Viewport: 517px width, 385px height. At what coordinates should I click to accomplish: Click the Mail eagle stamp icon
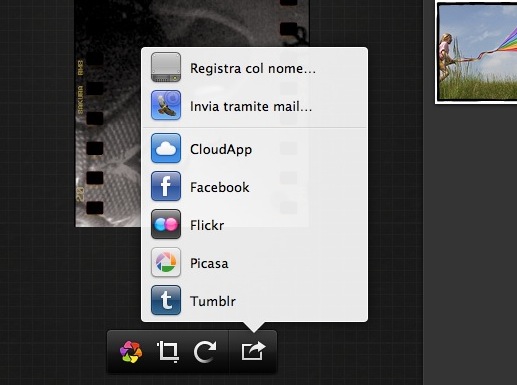pos(166,105)
